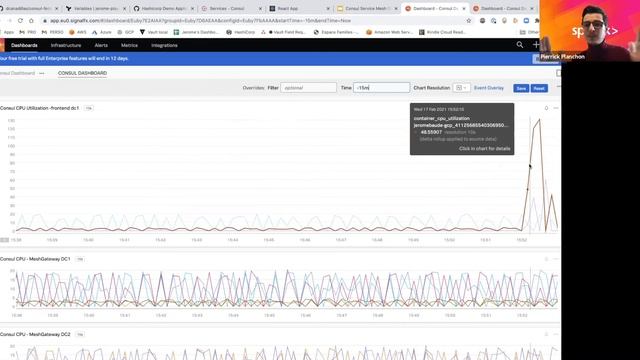
Task: Close the Services - Consul browser tab
Action: coord(260,8)
